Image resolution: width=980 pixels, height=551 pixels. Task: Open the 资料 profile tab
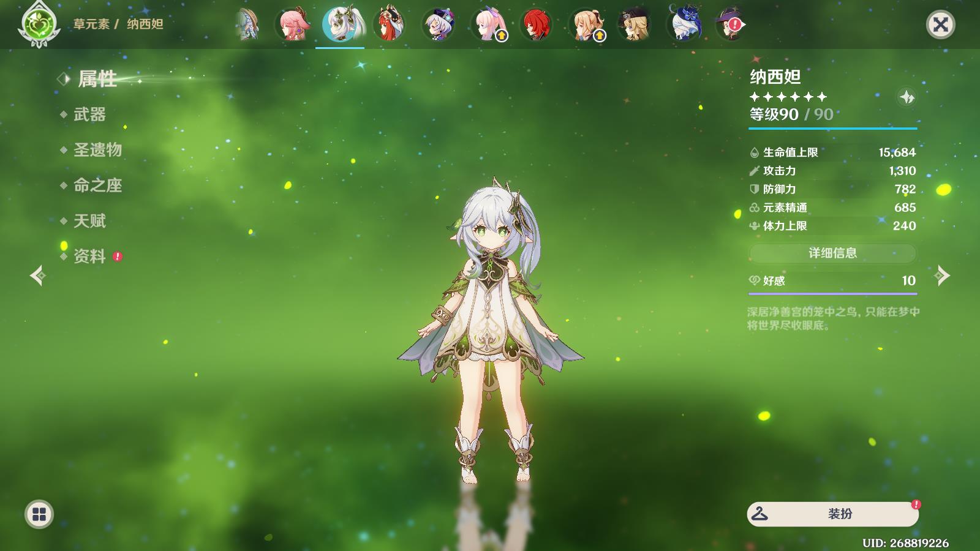click(x=89, y=257)
